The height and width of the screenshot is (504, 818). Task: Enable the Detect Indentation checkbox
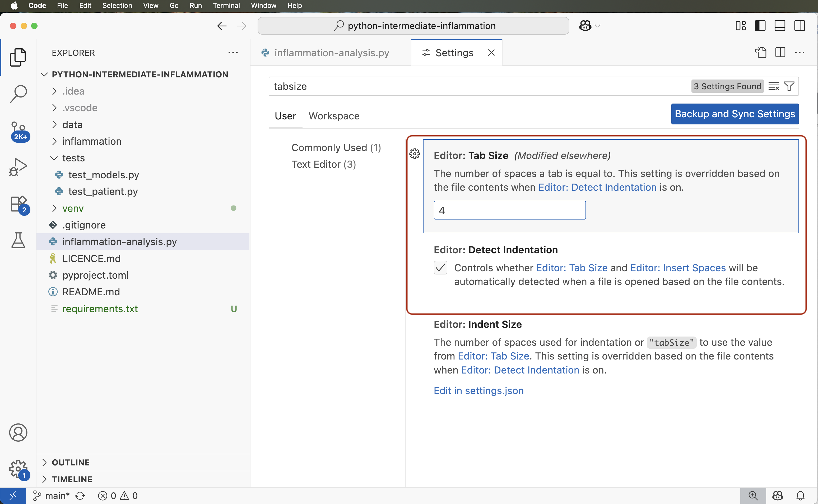pyautogui.click(x=440, y=267)
